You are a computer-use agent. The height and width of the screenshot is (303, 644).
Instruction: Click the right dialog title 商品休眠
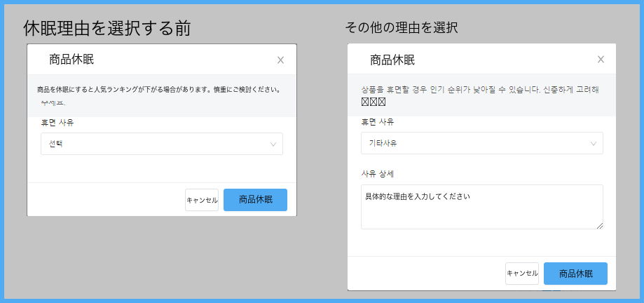coord(392,60)
